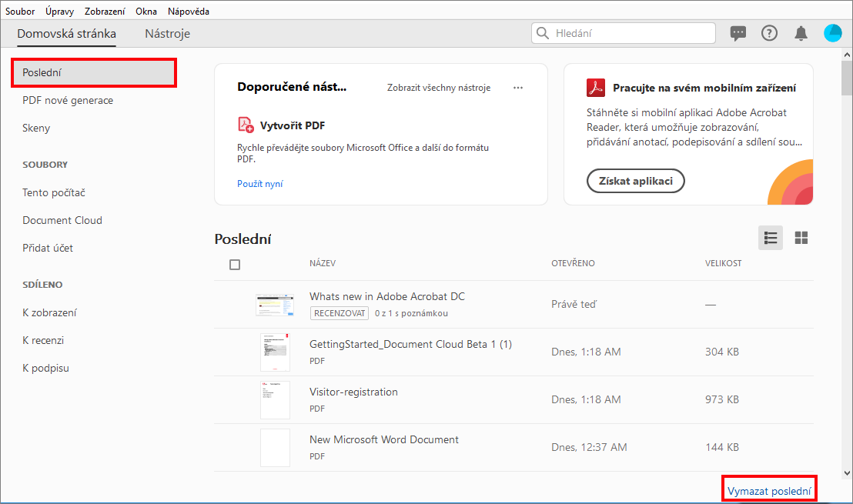Click the help question mark icon
853x504 pixels.
[x=769, y=33]
